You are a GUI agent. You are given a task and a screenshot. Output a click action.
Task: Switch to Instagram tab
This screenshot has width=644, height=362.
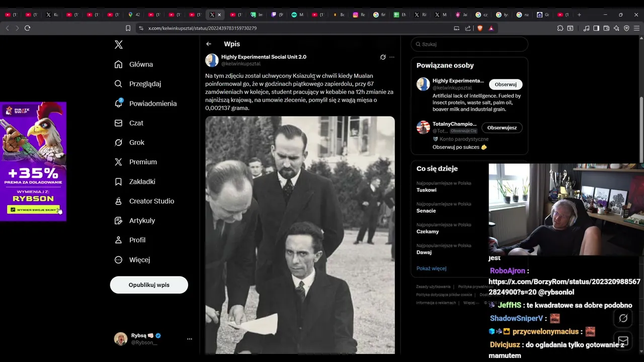tap(359, 15)
